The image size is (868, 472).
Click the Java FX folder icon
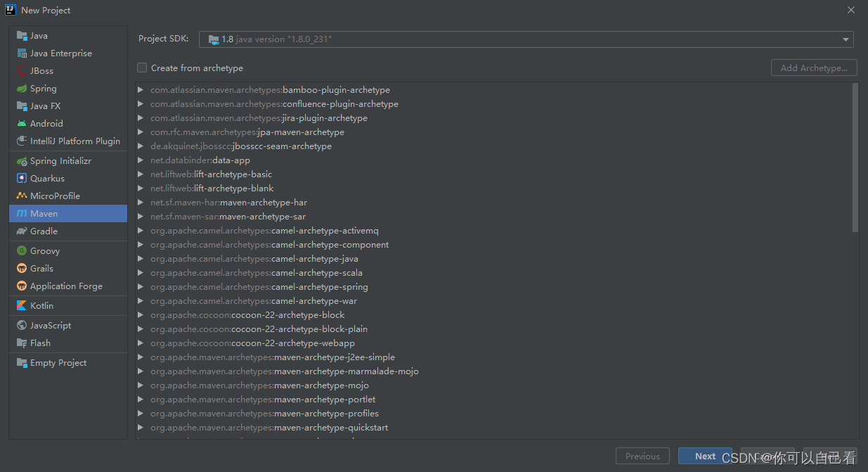pyautogui.click(x=22, y=106)
